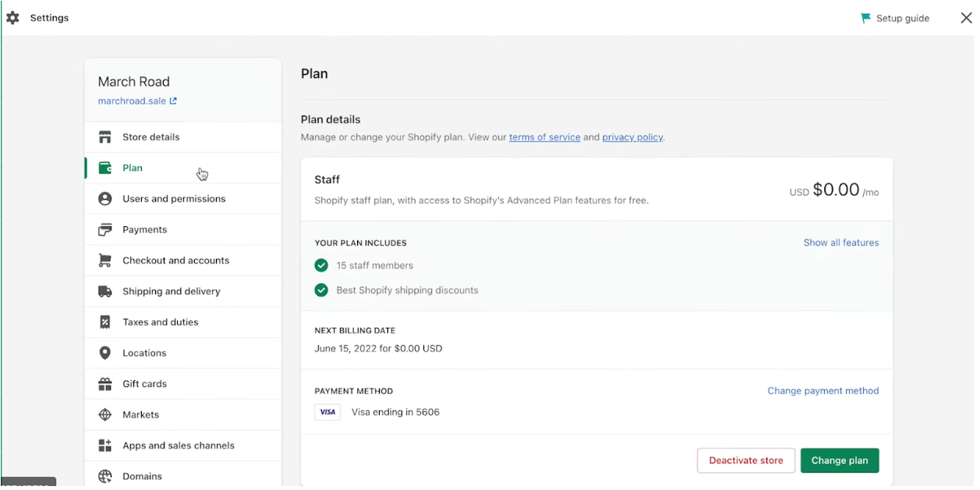Click the Markets globe icon
Screen dimensions: 980x490
pos(104,414)
